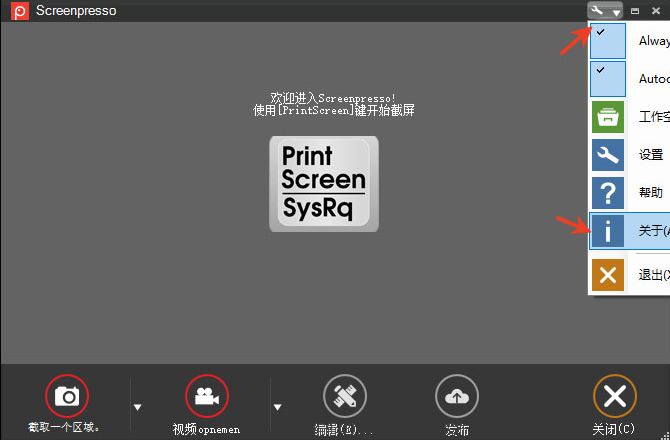Viewport: 670px width, 440px height.
Task: Select 退出 in the dropdown menu
Action: tap(654, 275)
